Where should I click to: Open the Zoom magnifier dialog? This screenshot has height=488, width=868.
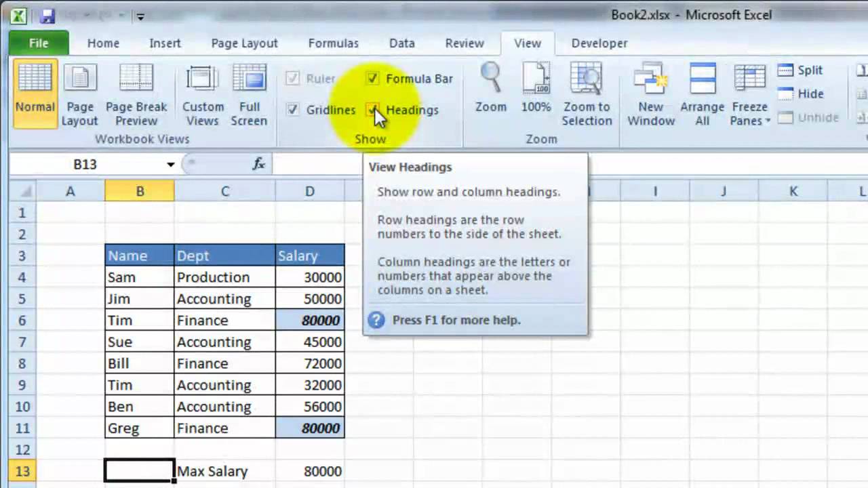point(491,88)
